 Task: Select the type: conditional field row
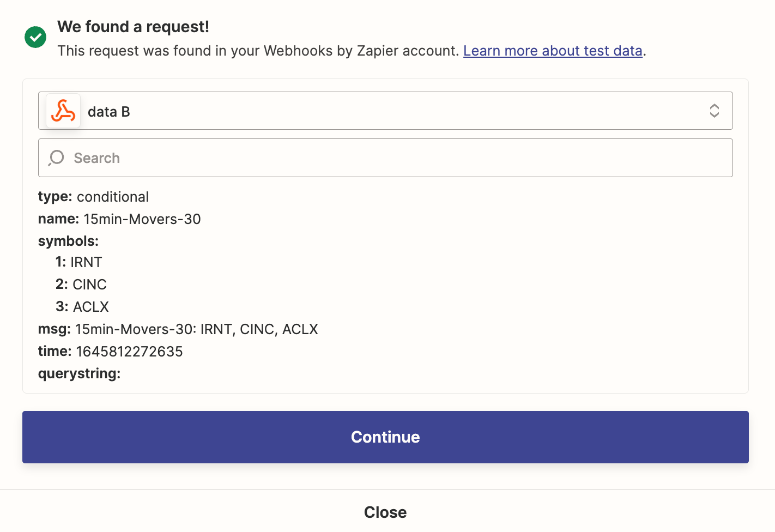(93, 197)
